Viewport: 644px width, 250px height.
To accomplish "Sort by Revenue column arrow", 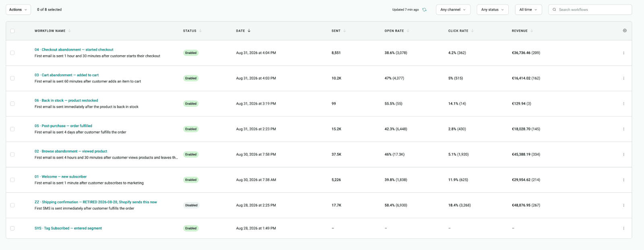I will 532,31.
